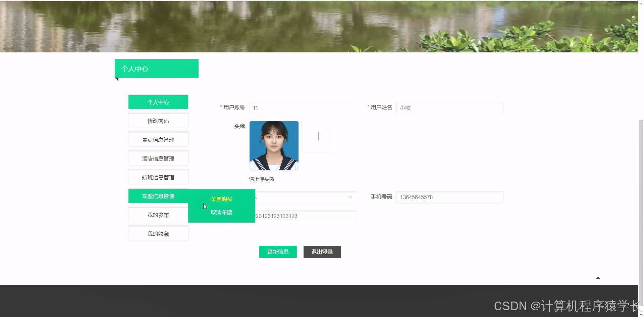Open 我的收藏 menu item

coord(158,233)
